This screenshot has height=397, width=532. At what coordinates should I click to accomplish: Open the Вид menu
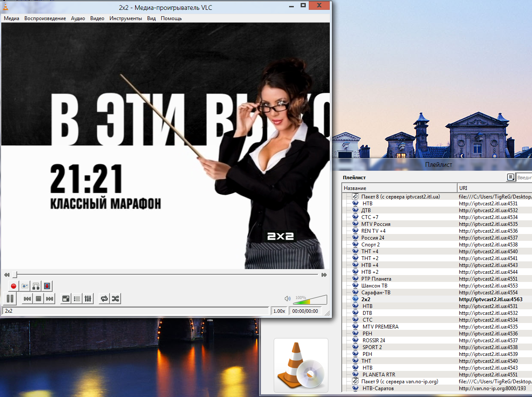pos(151,18)
